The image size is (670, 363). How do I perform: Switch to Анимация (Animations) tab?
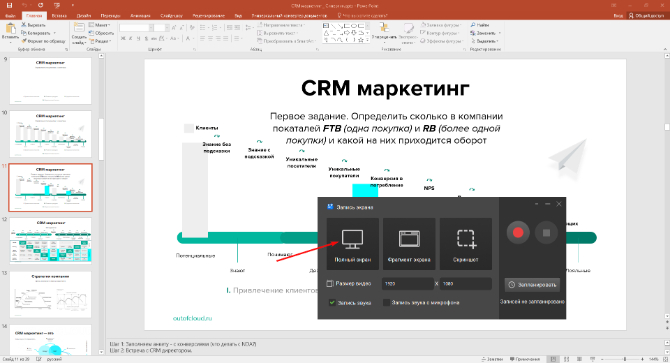tap(140, 15)
